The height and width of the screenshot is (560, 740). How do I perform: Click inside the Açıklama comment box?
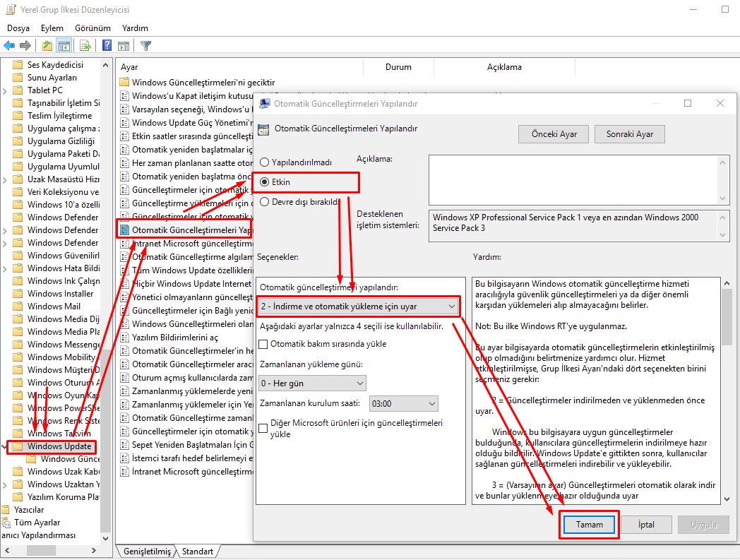pos(573,180)
